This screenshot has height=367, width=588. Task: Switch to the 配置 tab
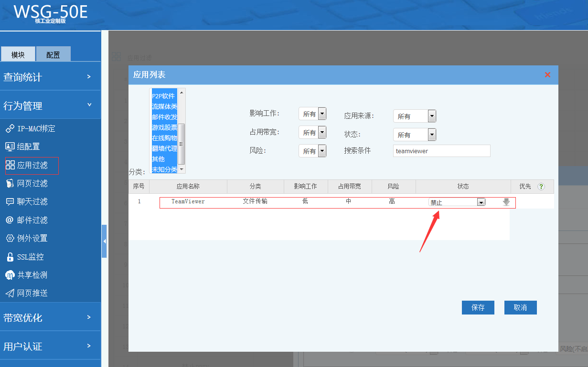click(53, 54)
